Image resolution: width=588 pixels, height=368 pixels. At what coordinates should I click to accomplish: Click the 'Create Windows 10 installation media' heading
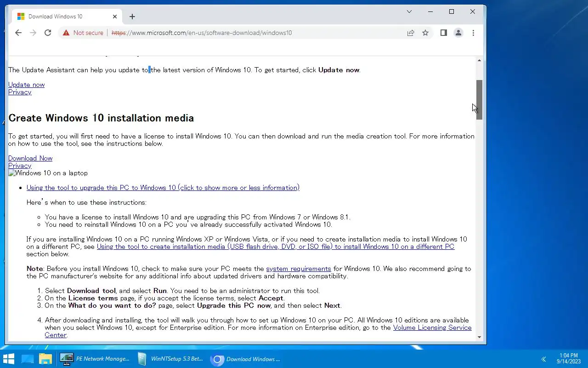101,118
